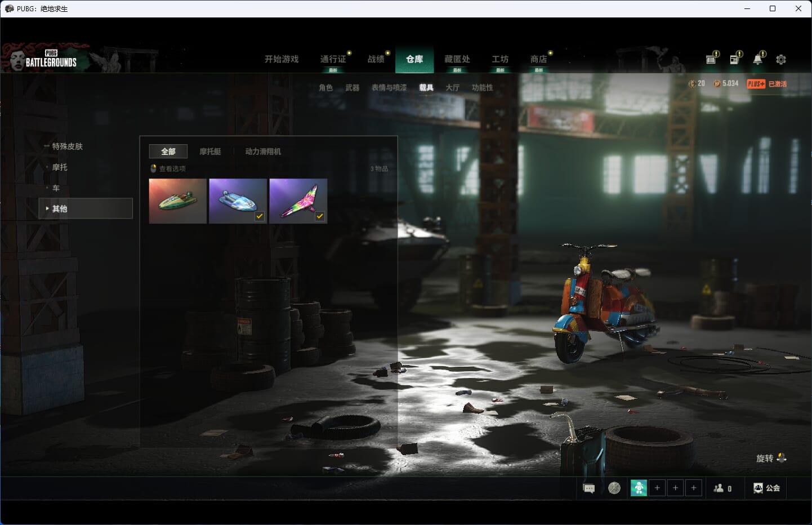Screen dimensions: 812x525
Task: Open the 藏匿处 hideout tab
Action: [457, 59]
